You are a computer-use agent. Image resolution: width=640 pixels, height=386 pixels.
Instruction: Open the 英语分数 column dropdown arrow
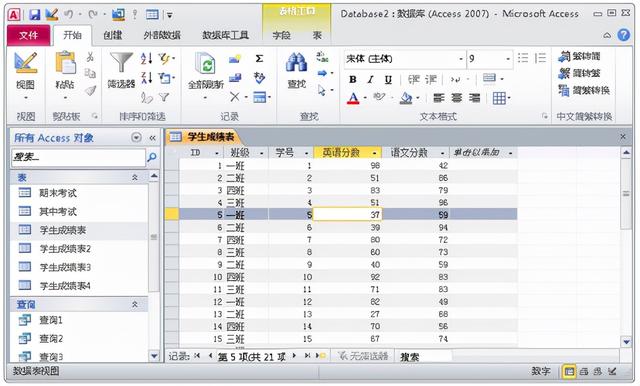tap(374, 153)
